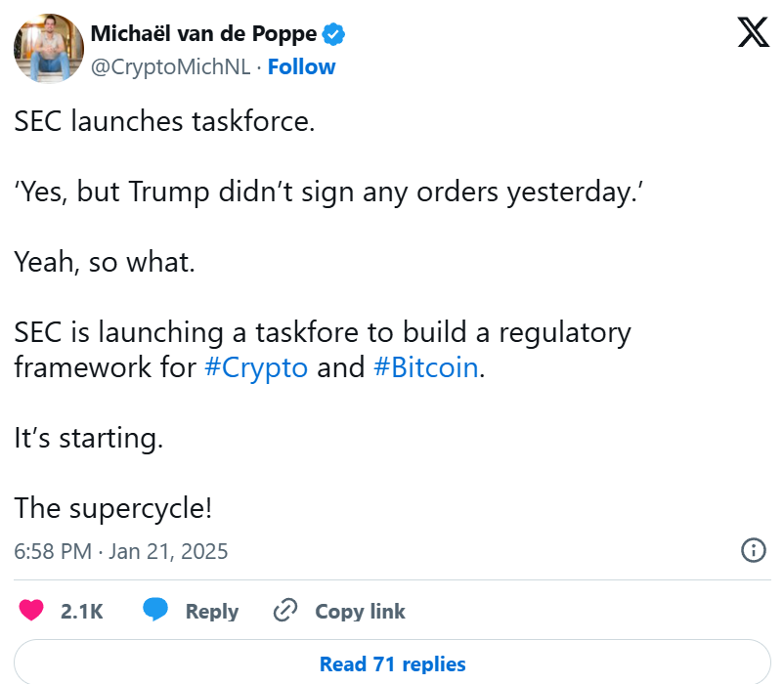Click the blue verified checkmark badge
This screenshot has height=684, width=784.
pos(333,34)
